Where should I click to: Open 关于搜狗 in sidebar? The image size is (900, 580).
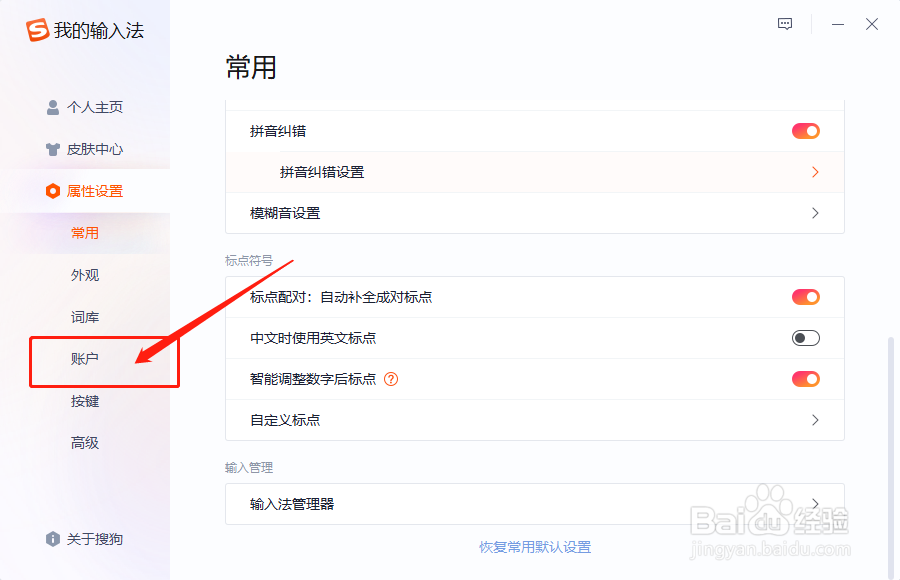tap(85, 539)
